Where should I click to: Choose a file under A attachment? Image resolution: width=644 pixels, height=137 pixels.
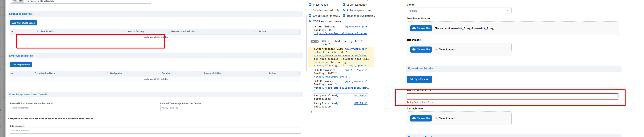(x=421, y=119)
